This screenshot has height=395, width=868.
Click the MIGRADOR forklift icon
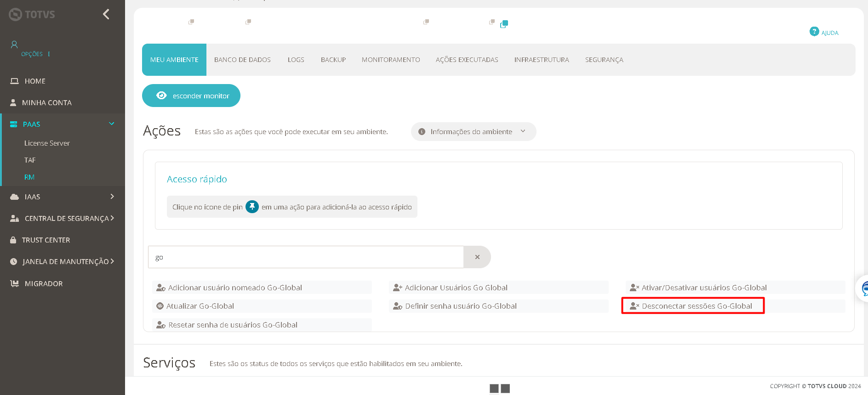tap(15, 283)
